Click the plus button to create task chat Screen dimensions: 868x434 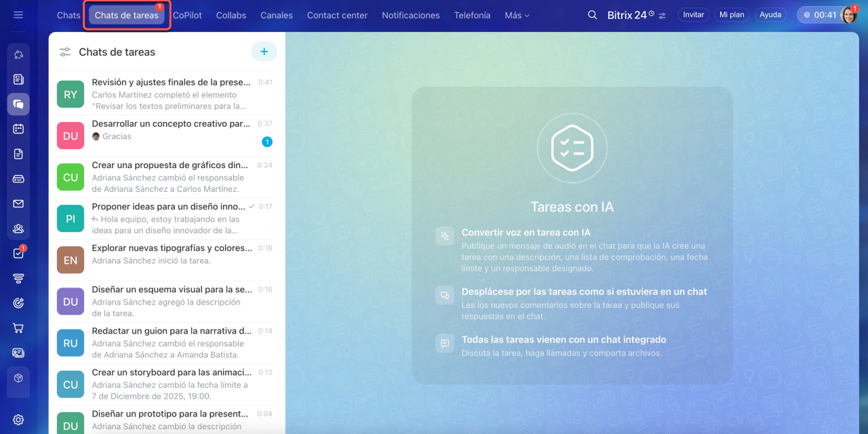pyautogui.click(x=264, y=52)
